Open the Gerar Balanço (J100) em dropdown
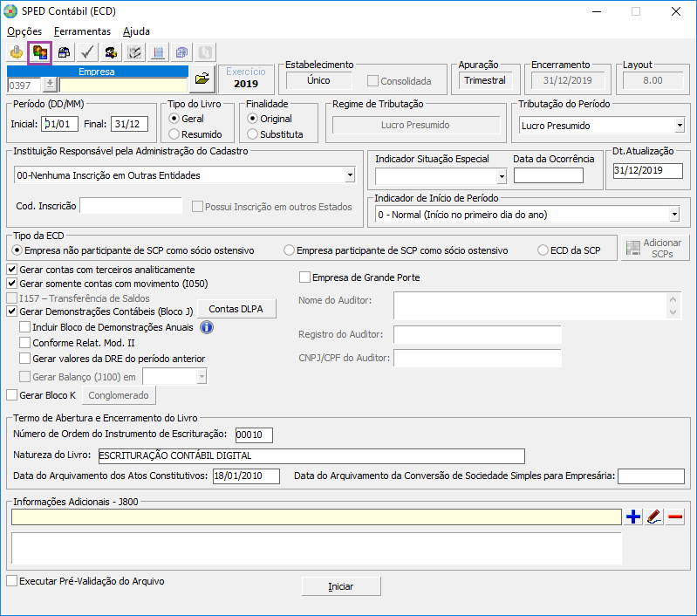The width and height of the screenshot is (697, 616). pyautogui.click(x=202, y=377)
